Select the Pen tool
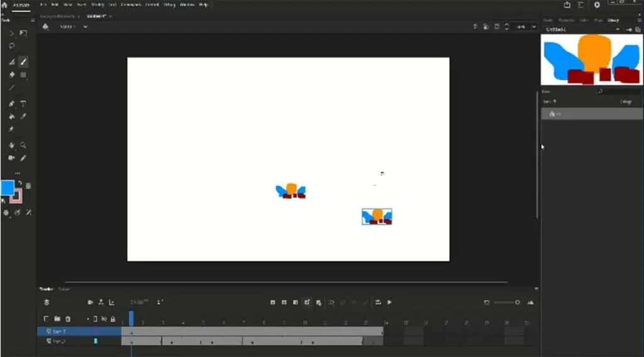644x357 pixels. click(11, 104)
